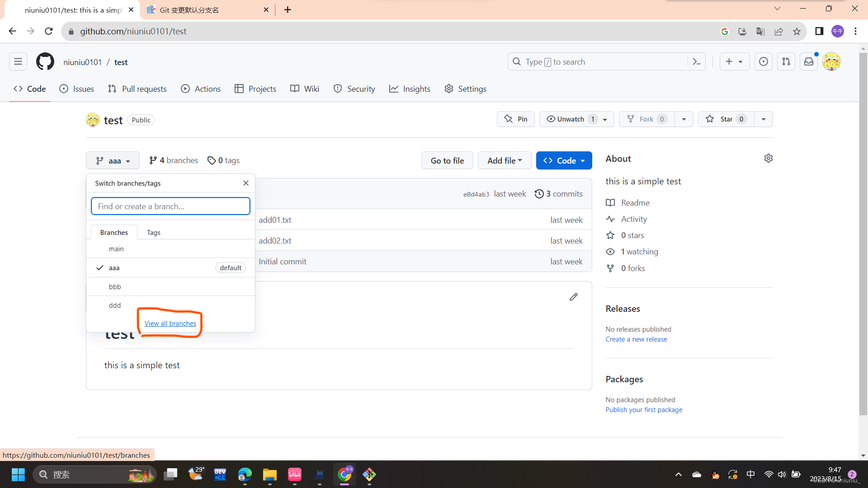Open the 0 tags link

pos(223,160)
